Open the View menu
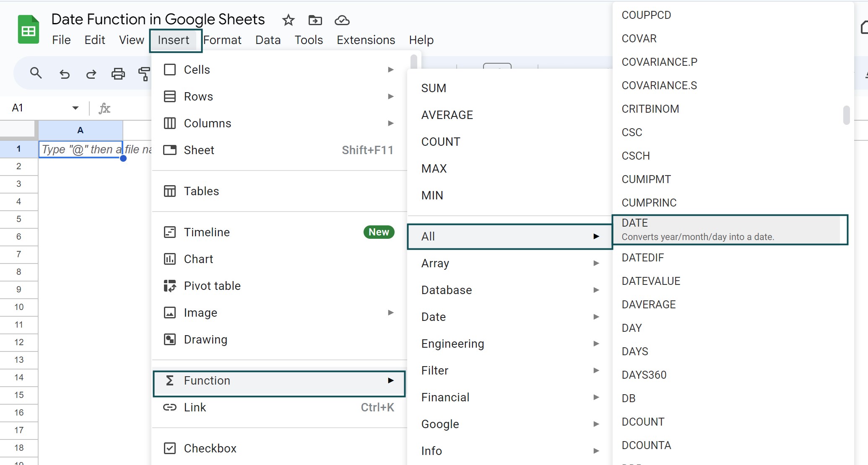The image size is (868, 465). click(x=131, y=40)
